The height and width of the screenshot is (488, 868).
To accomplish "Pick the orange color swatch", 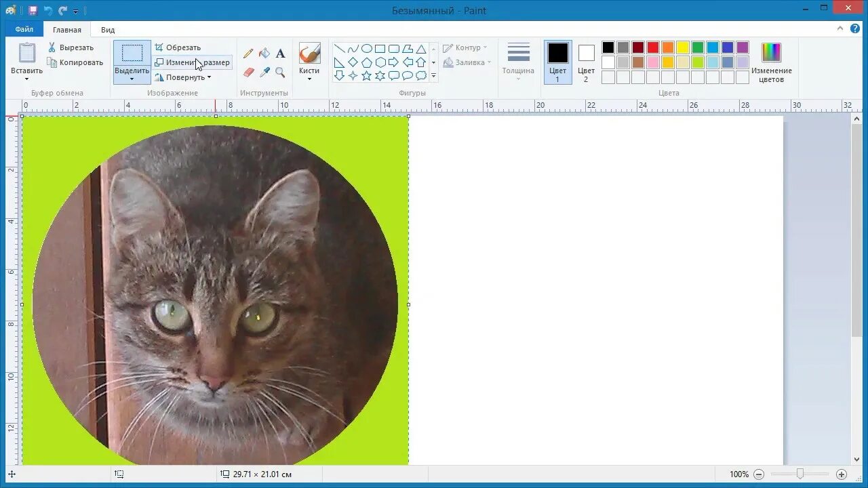I will 668,47.
